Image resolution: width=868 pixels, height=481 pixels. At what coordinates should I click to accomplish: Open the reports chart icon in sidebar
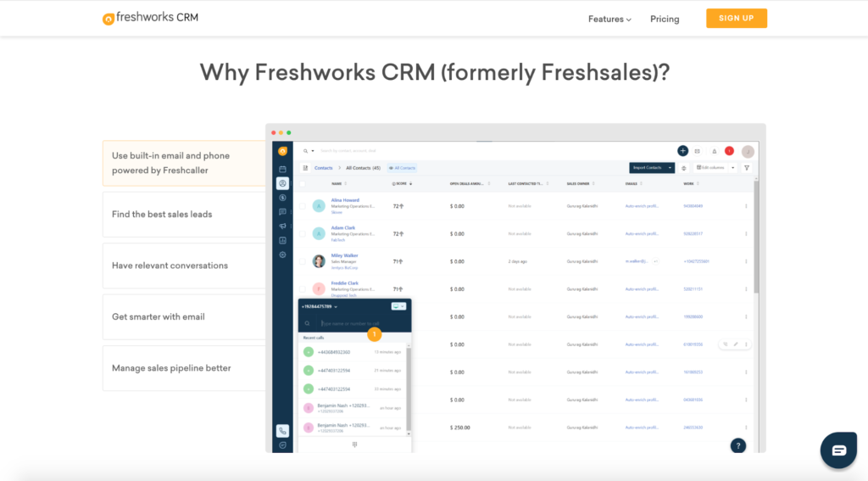tap(283, 241)
